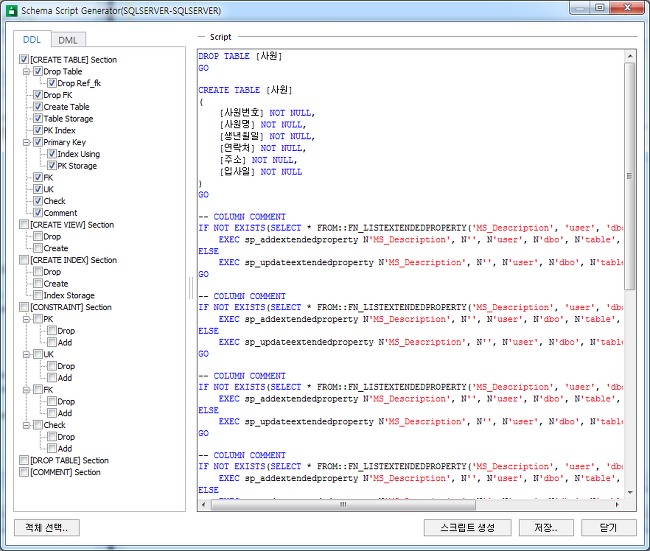The image size is (650, 551).
Task: Click the scroll right arrow in Script
Action: tap(617, 505)
